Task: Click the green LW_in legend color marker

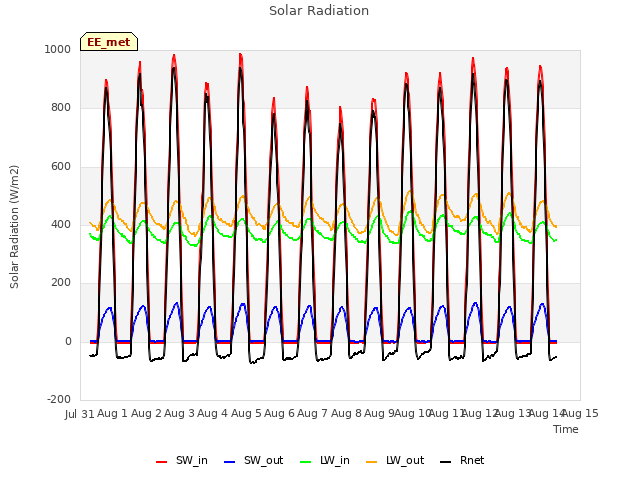Action: point(306,462)
